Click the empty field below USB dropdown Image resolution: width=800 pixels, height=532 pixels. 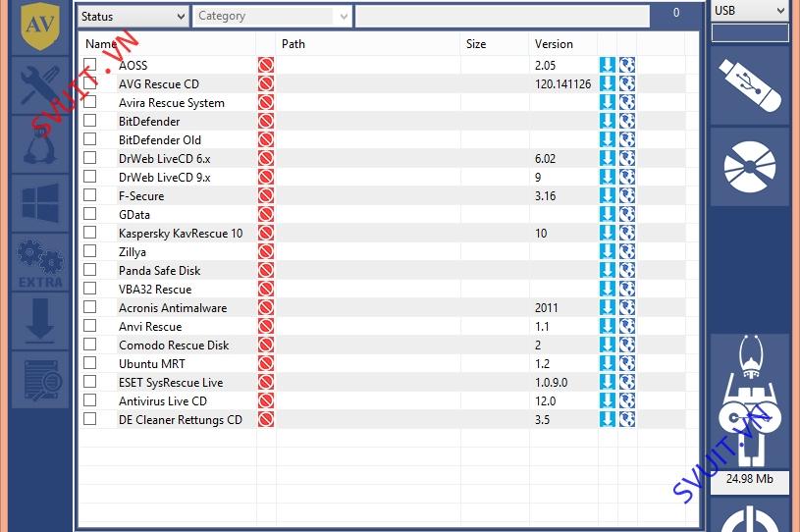[750, 32]
